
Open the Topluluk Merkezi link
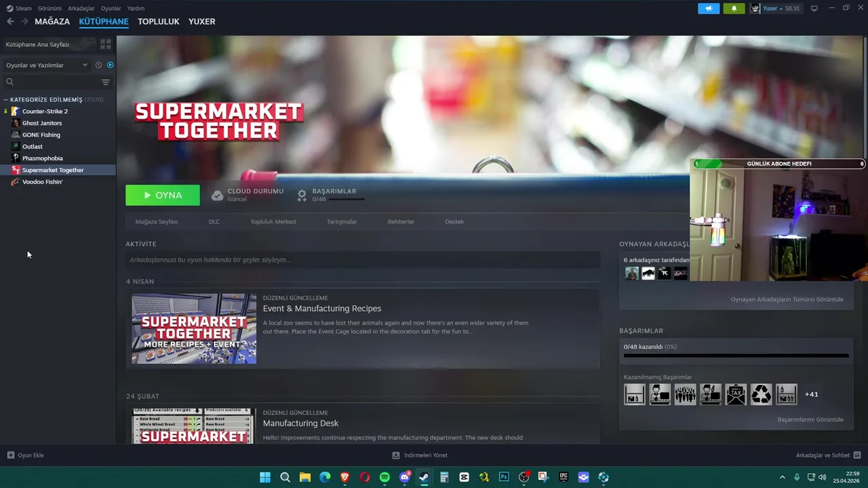point(273,222)
